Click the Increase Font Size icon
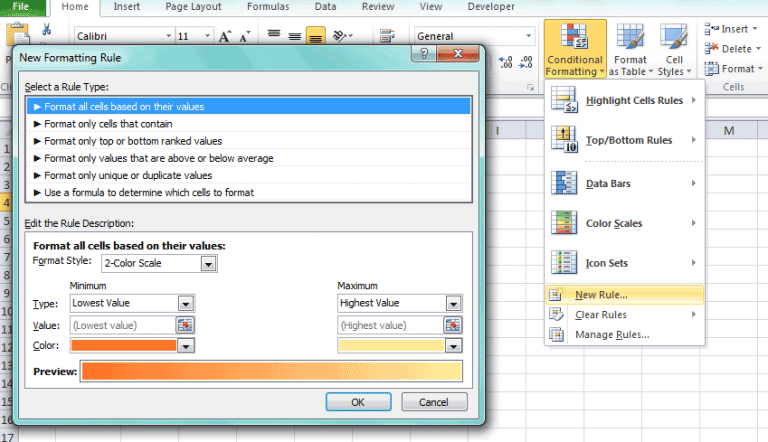The width and height of the screenshot is (768, 442). [225, 36]
